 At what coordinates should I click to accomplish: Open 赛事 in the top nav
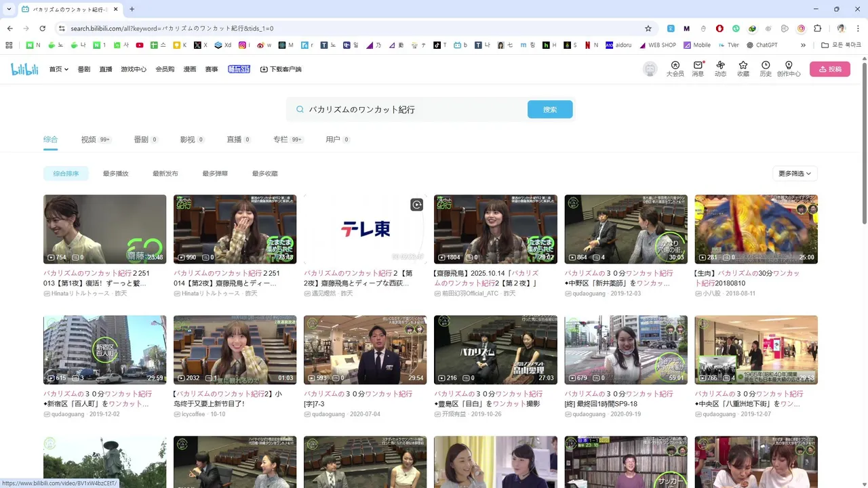(212, 69)
